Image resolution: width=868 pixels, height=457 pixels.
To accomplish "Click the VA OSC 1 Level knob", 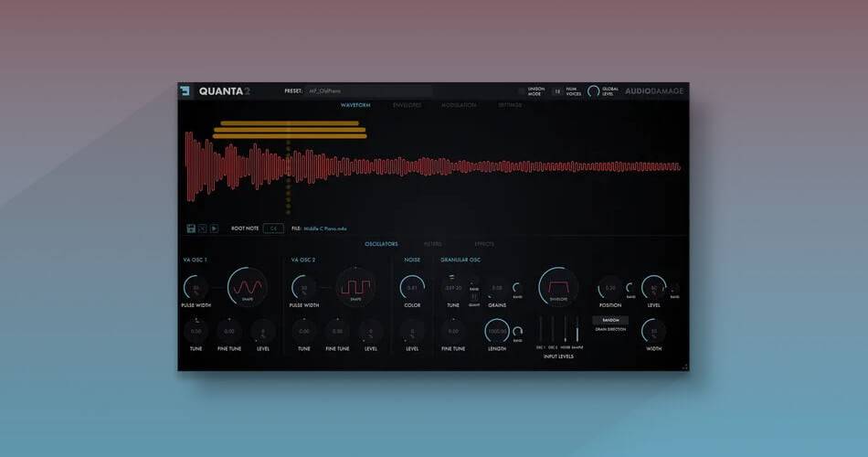I will [x=263, y=331].
